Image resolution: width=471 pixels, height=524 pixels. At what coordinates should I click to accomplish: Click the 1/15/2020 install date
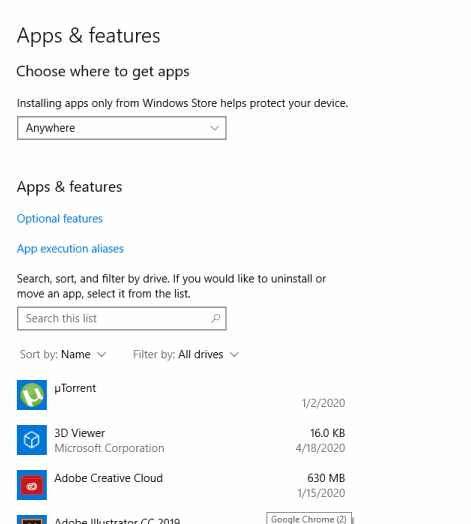[321, 493]
